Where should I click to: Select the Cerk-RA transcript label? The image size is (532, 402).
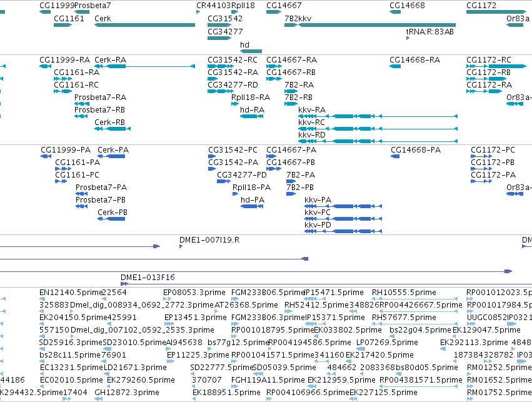tap(110, 60)
